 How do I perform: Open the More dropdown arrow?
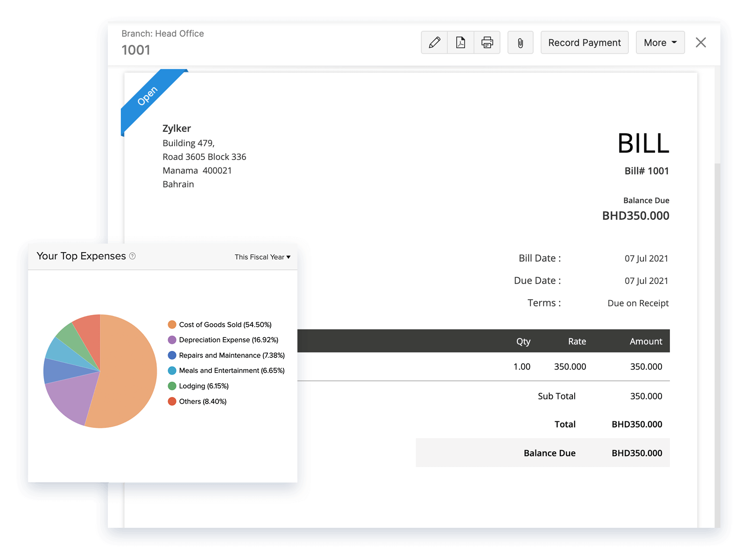coord(674,42)
